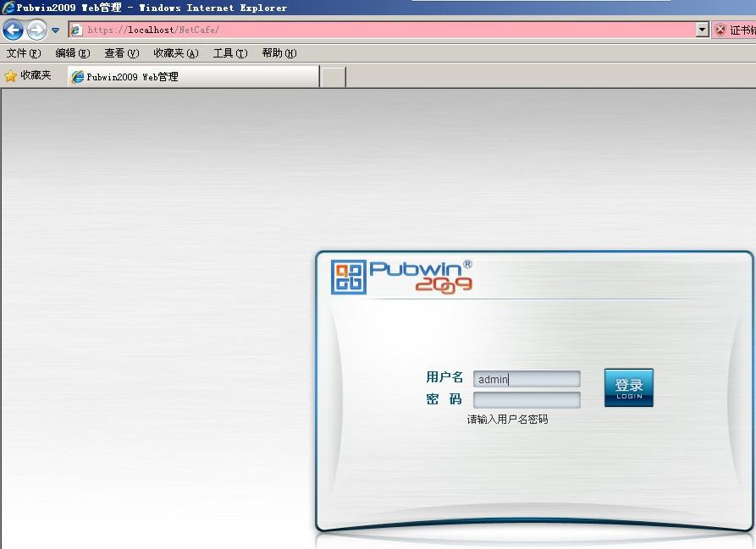Image resolution: width=756 pixels, height=549 pixels.
Task: Open the 帮助(H) menu
Action: pos(279,53)
